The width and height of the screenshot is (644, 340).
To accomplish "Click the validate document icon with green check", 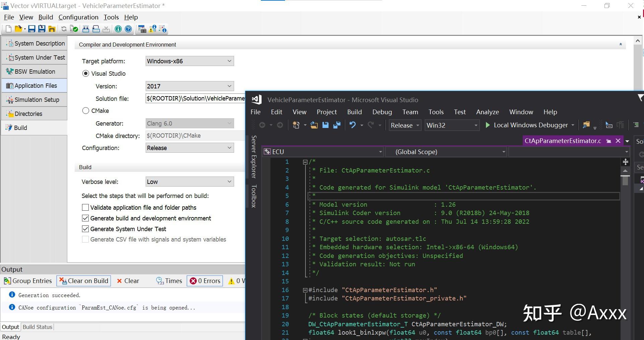I will coord(74,29).
